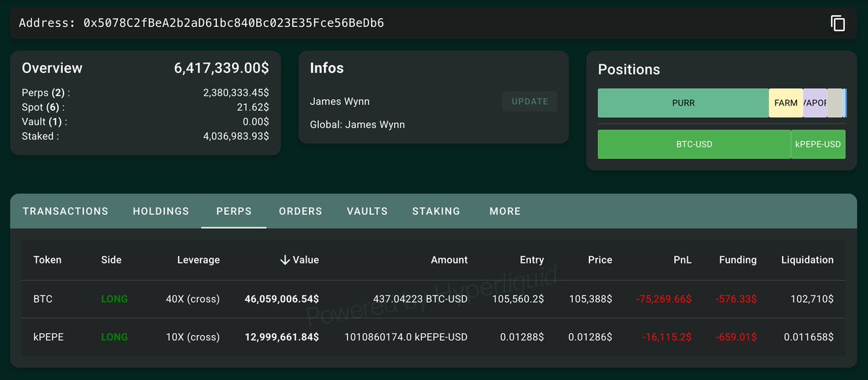Click the 105,560.2$ entry price
This screenshot has height=380, width=868.
519,299
